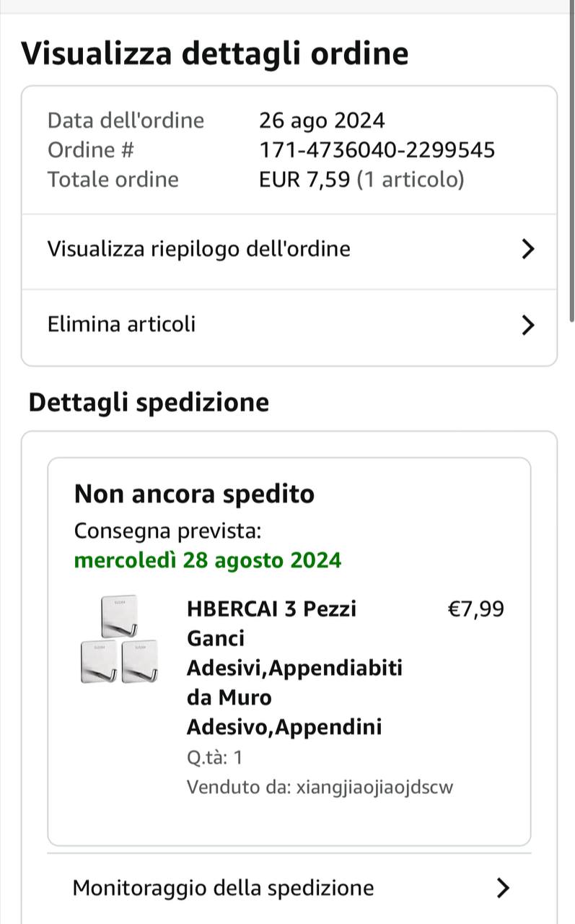Click the €7,99 item price

point(476,609)
